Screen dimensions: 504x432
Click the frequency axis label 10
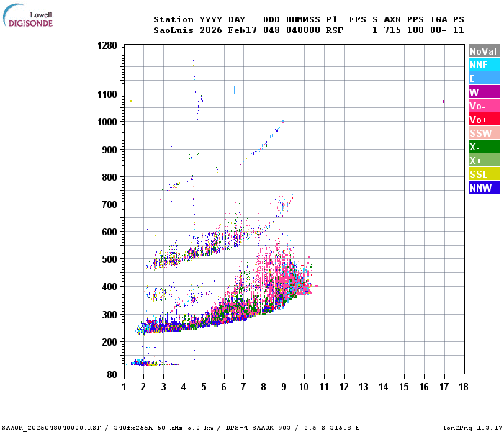303,387
